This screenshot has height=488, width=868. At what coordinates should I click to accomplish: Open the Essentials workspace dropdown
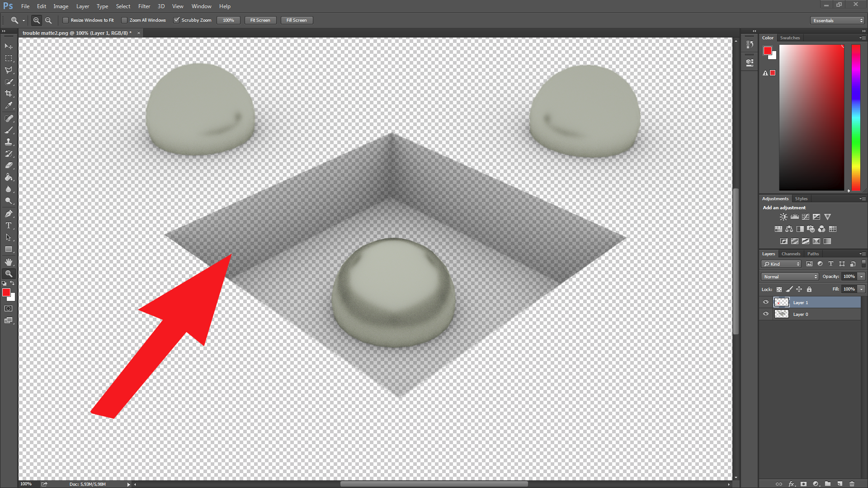(x=838, y=20)
